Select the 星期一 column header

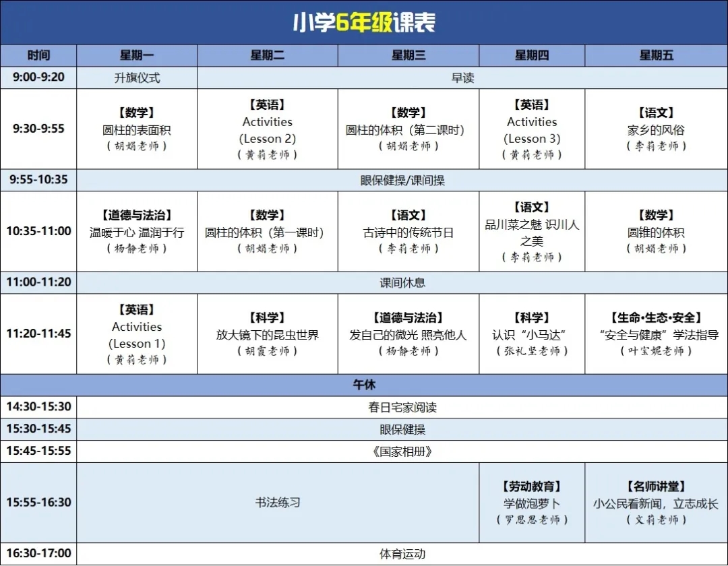pos(137,55)
